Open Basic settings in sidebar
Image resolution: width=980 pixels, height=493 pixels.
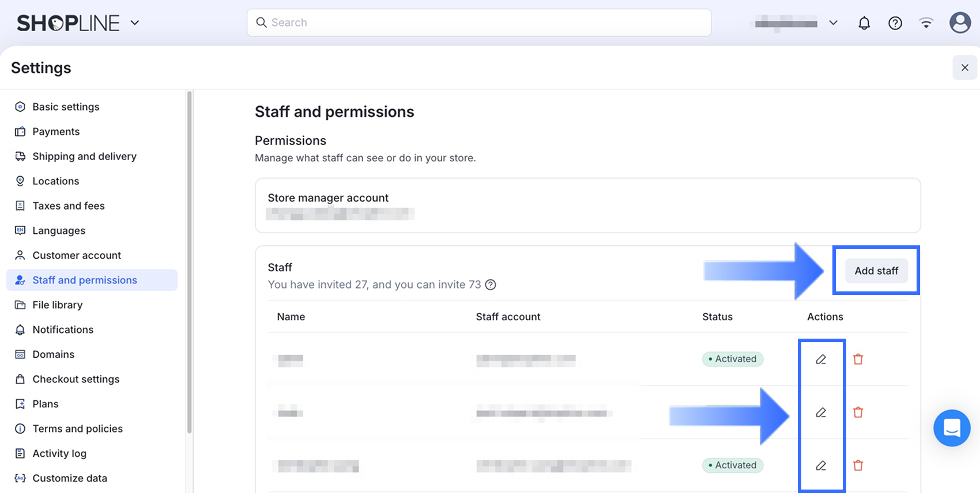[x=66, y=107]
